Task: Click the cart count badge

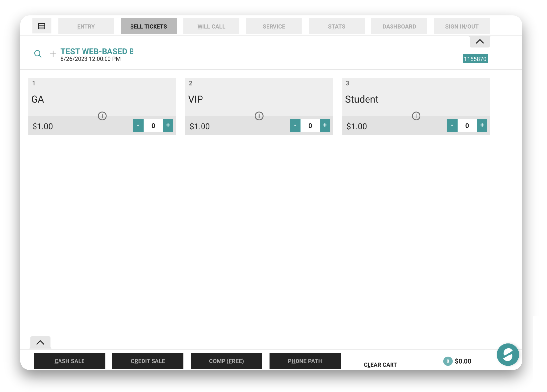Action: click(448, 361)
